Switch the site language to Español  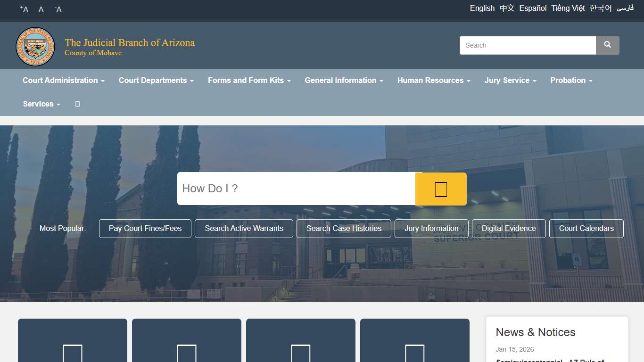(533, 8)
